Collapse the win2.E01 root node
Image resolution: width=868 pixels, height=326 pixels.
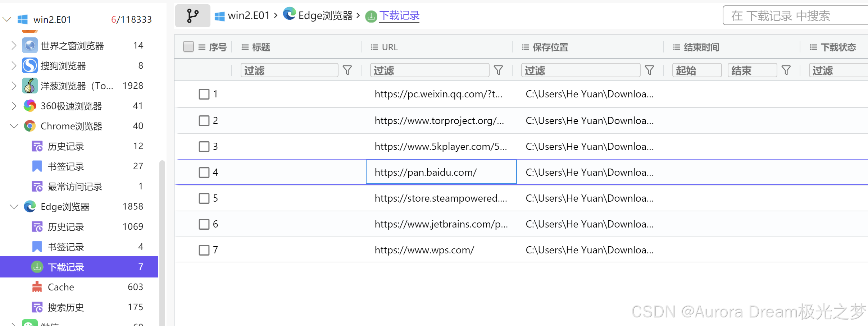(x=7, y=19)
